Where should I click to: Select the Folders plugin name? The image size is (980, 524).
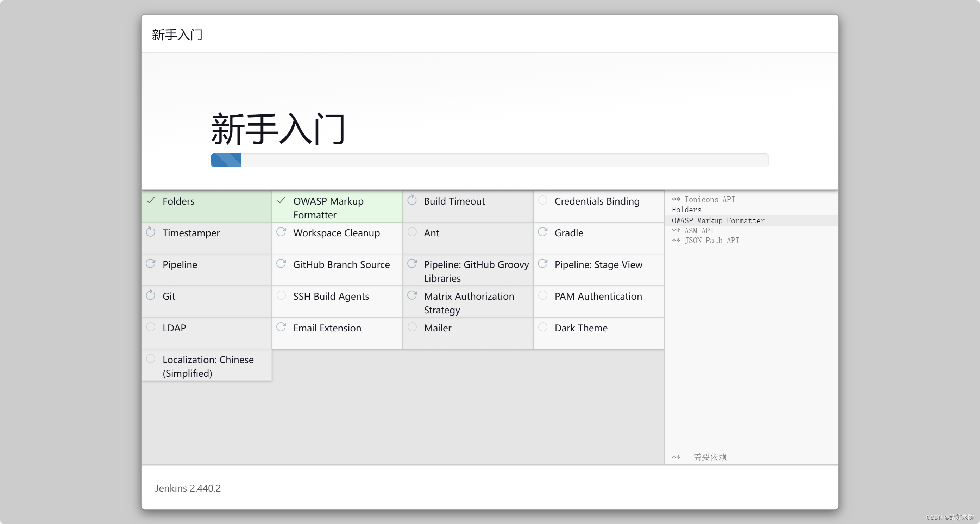[x=178, y=201]
